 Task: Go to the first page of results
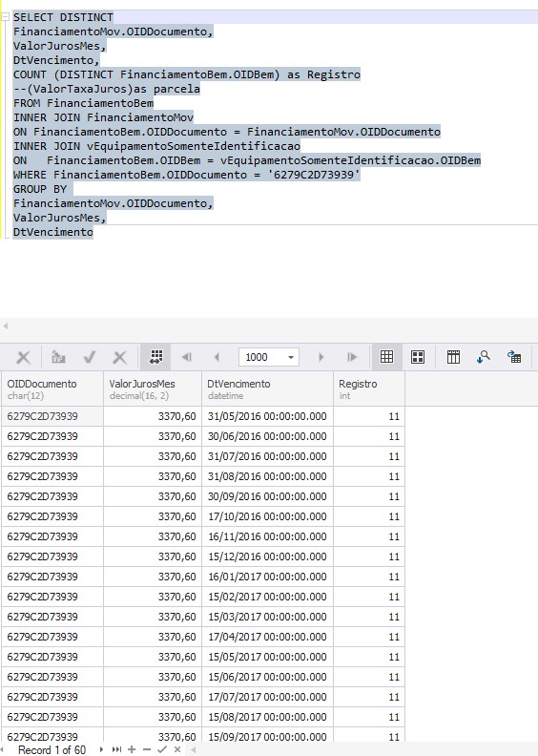186,357
